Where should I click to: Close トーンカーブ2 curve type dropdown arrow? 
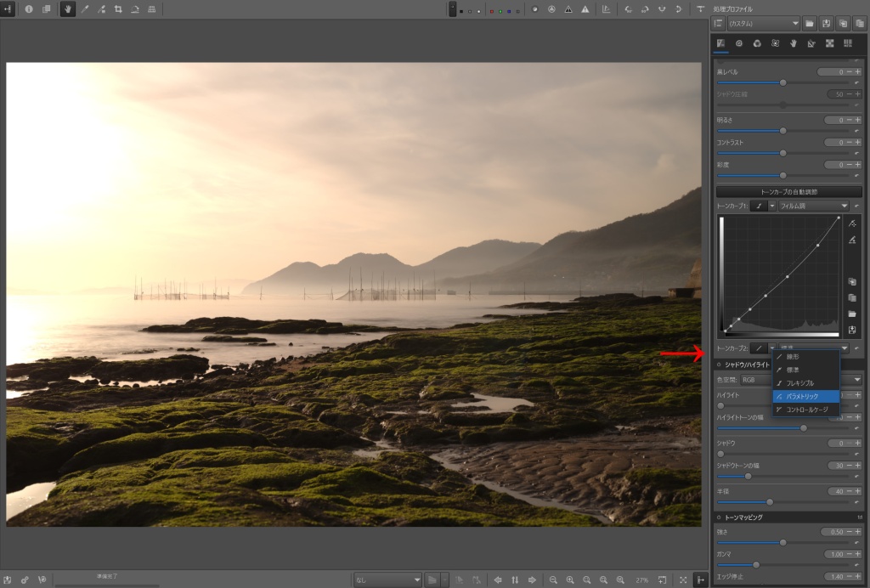tap(771, 348)
